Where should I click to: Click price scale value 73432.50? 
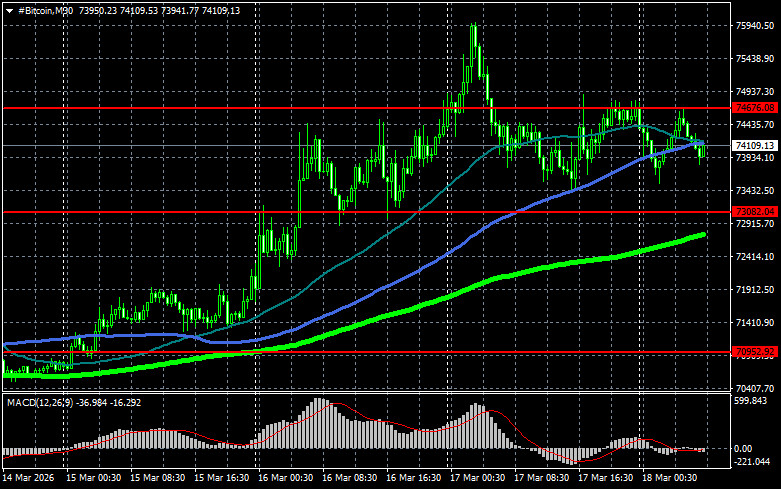755,191
